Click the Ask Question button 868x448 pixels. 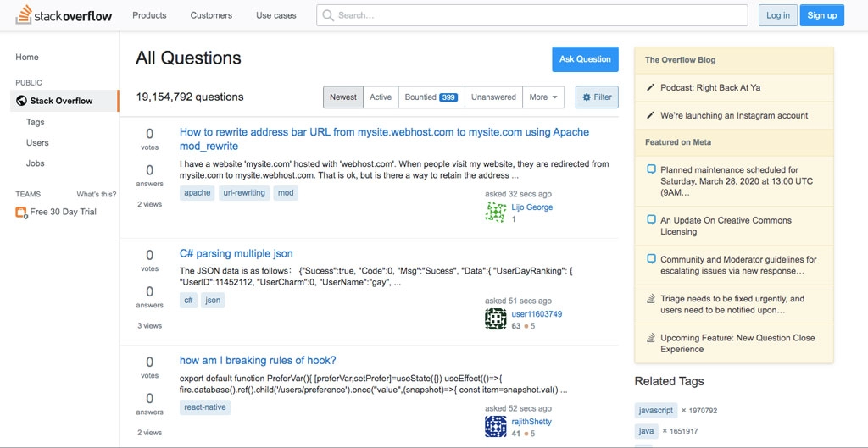[x=585, y=59]
